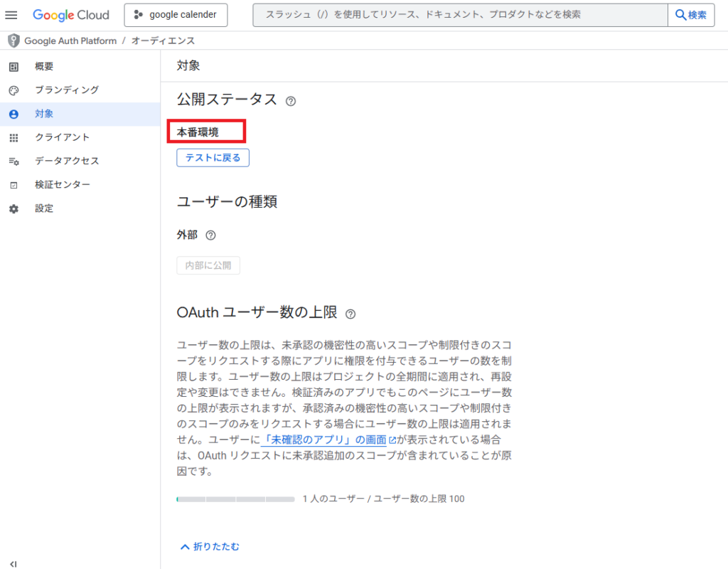Click the 検証センター checkbox icon
Viewport: 728px width, 569px height.
coord(14,185)
